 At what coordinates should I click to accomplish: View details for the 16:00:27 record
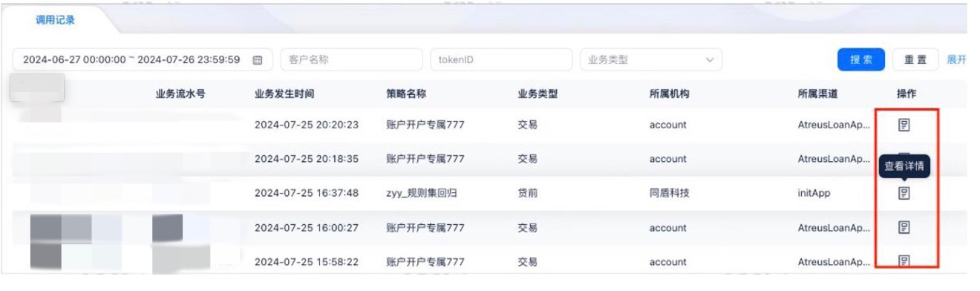click(x=904, y=227)
